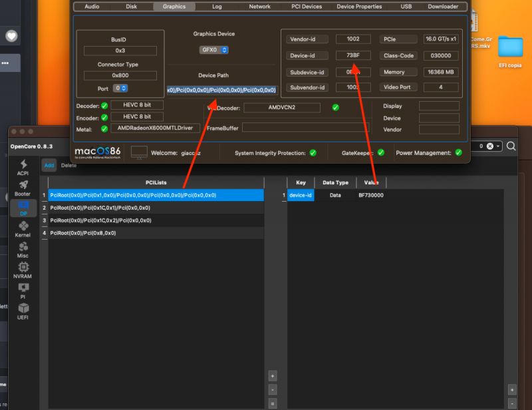Open the Device Properties tab
Screen dimensions: 532x410
click(x=359, y=7)
